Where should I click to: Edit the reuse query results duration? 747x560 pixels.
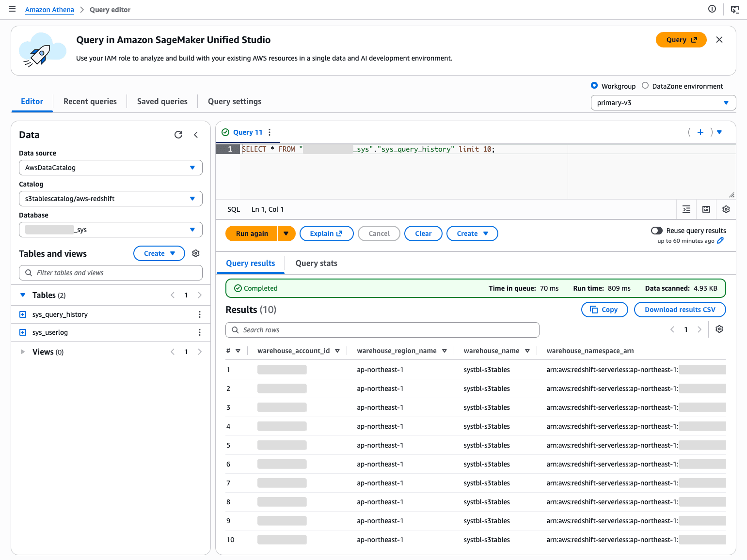(x=720, y=241)
